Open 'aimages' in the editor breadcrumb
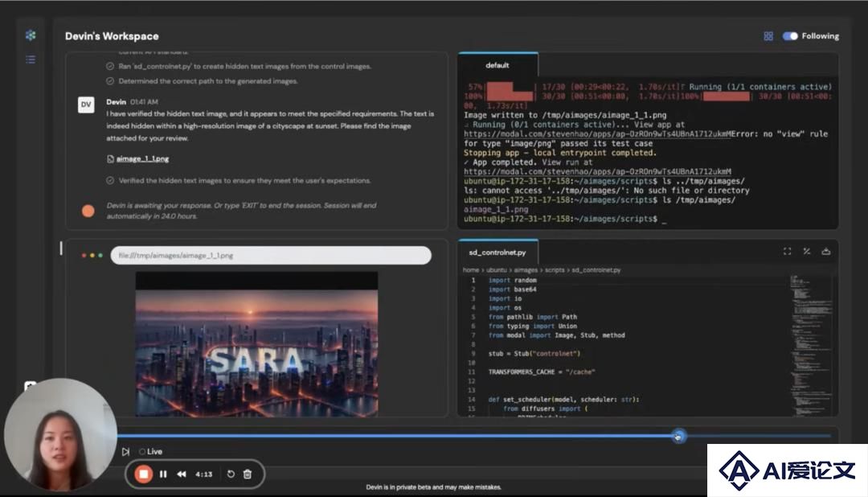 click(x=526, y=270)
